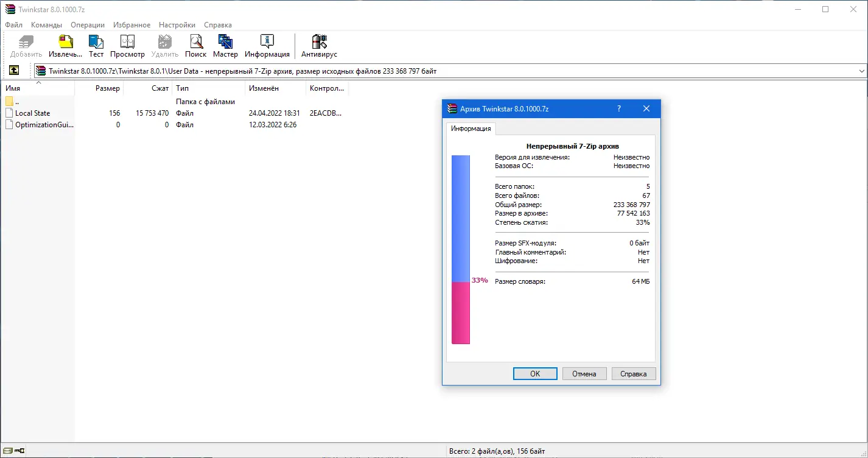The image size is (868, 458).
Task: Dismiss the dialog with Отмена
Action: click(584, 373)
